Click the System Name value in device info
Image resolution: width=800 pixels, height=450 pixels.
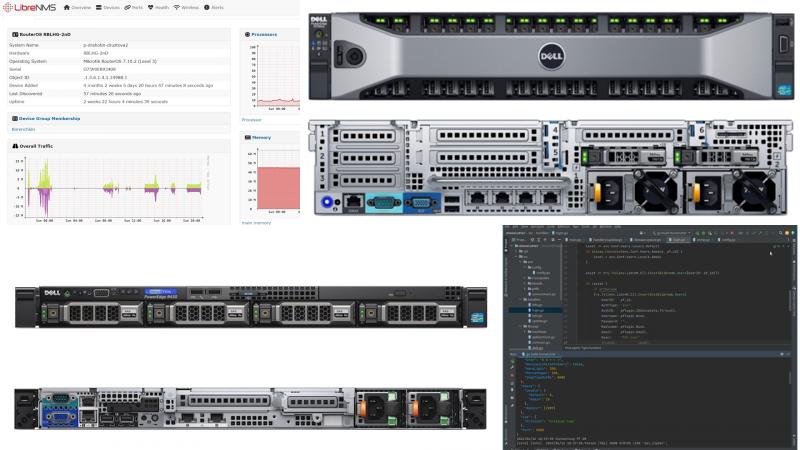pyautogui.click(x=106, y=45)
